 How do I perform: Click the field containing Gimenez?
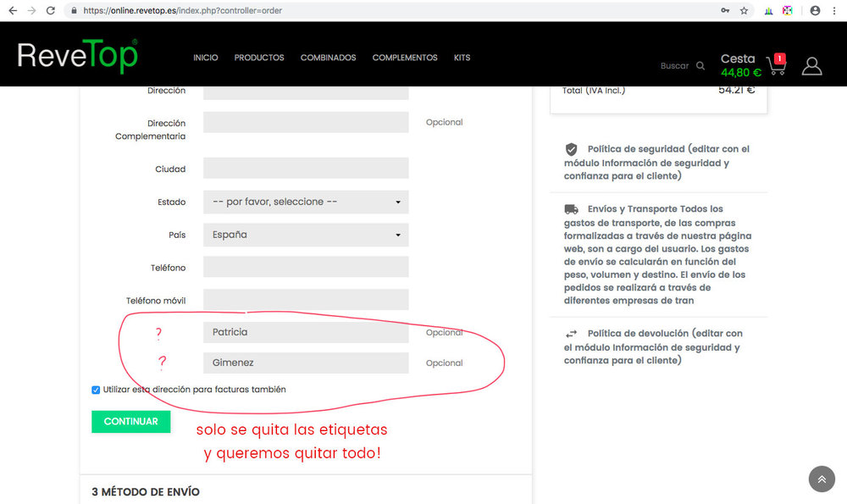click(x=306, y=363)
